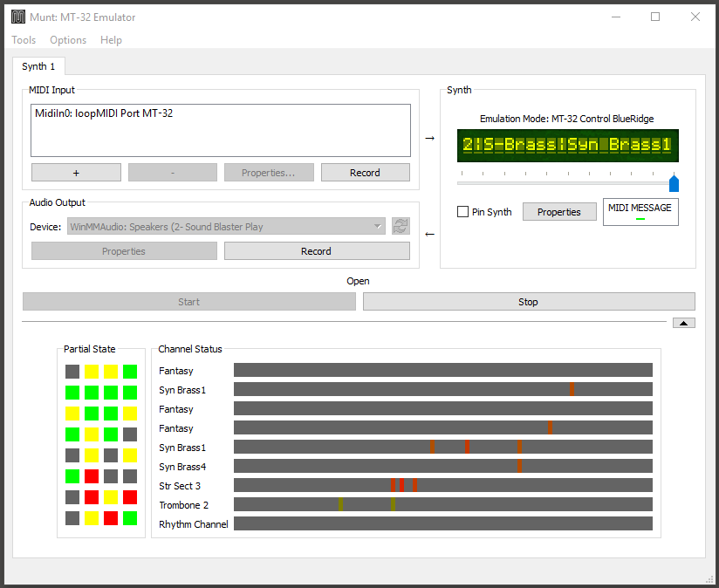This screenshot has width=719, height=588.
Task: Click the + button to add MIDI input
Action: pyautogui.click(x=76, y=173)
